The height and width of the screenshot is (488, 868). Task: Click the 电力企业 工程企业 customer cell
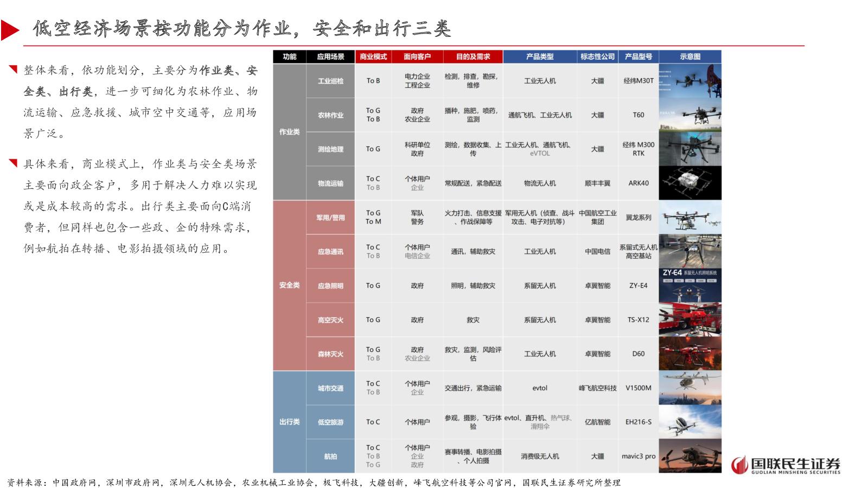pyautogui.click(x=417, y=81)
